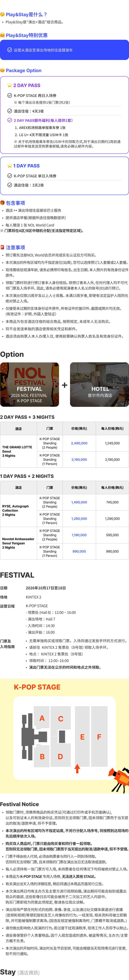The height and width of the screenshot is (980, 129).
Task: Click the red notice icon beside 注意事项
Action: (2, 247)
